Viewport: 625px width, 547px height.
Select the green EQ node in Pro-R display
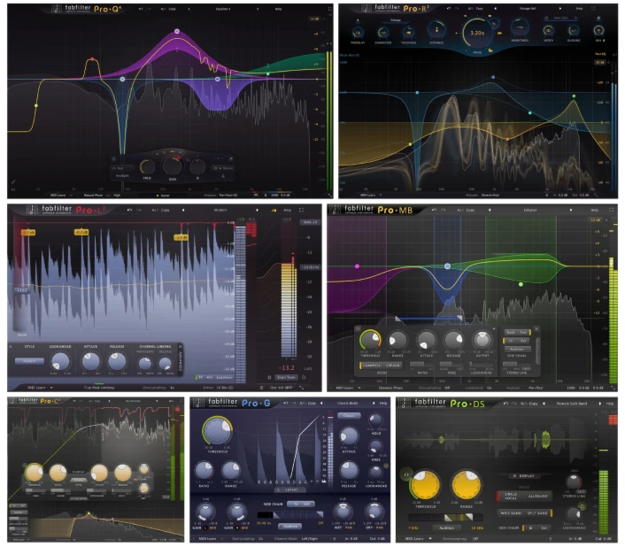click(574, 96)
